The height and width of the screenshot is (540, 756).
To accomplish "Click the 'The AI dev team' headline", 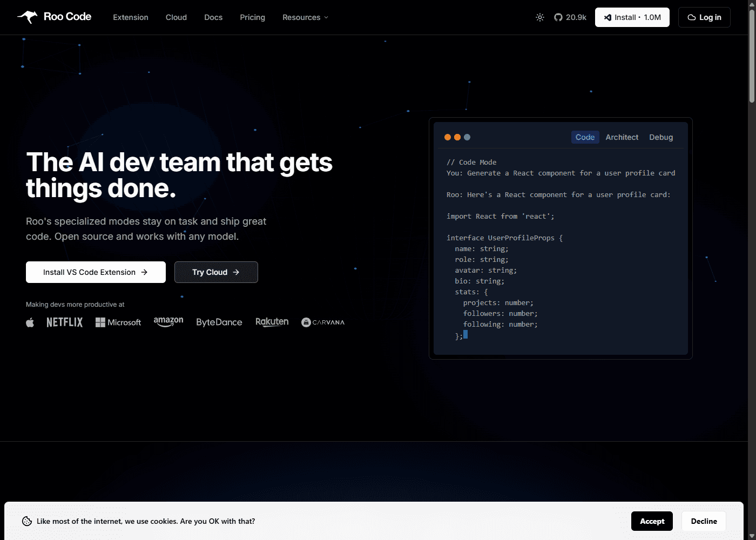I will (x=179, y=175).
